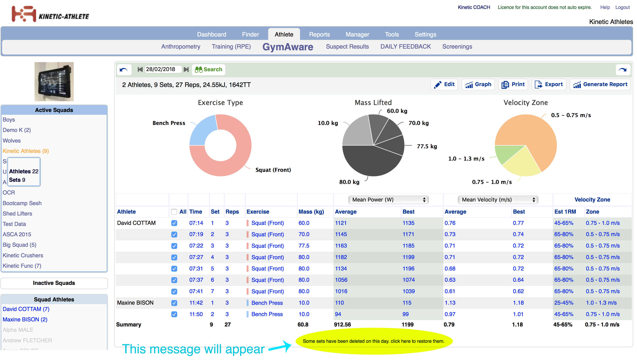This screenshot has height=364, width=637.
Task: Uncheck the 07:19 set row checkbox
Action: click(174, 235)
